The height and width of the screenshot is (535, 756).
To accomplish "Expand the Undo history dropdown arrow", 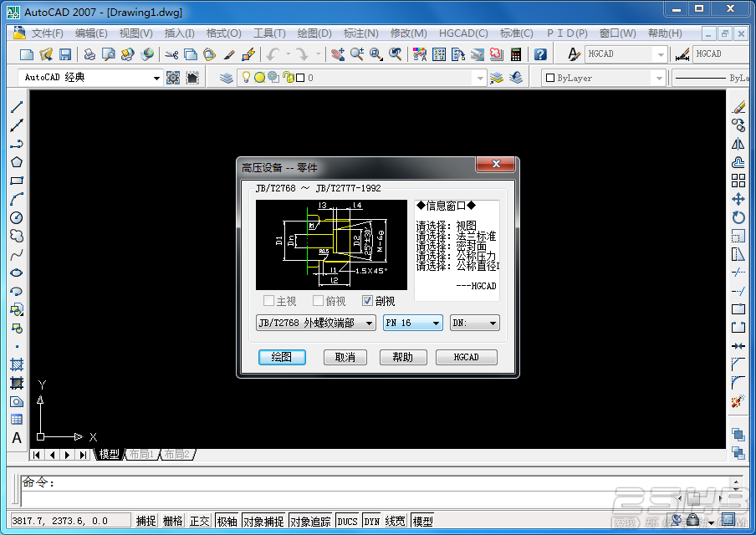I will 289,54.
